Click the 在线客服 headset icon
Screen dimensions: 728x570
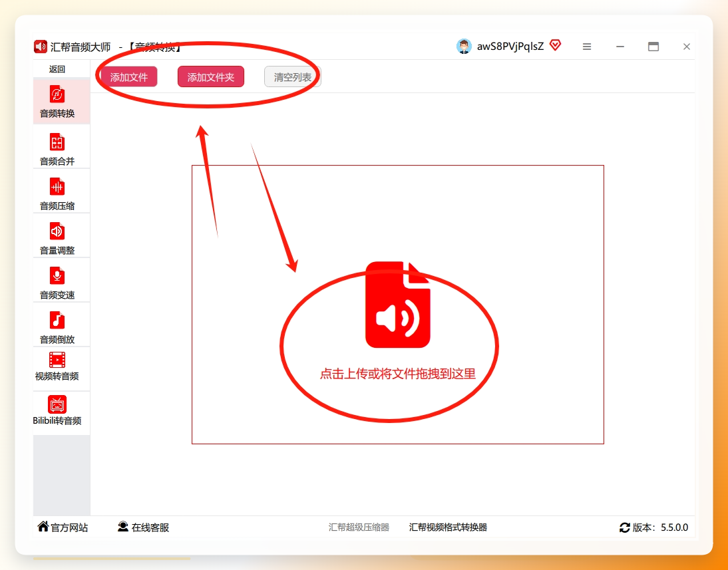pyautogui.click(x=123, y=526)
